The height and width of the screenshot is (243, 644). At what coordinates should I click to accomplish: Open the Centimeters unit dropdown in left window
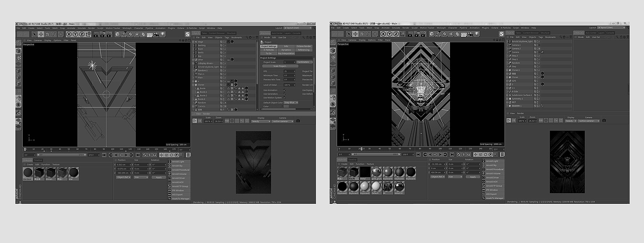305,62
